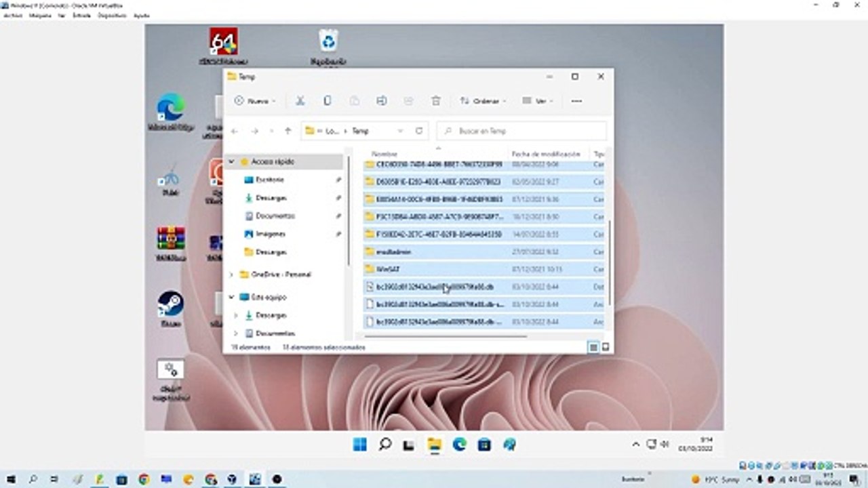Viewport: 868px width, 488px height.
Task: Click the Buscar en Temp search field
Action: point(521,131)
